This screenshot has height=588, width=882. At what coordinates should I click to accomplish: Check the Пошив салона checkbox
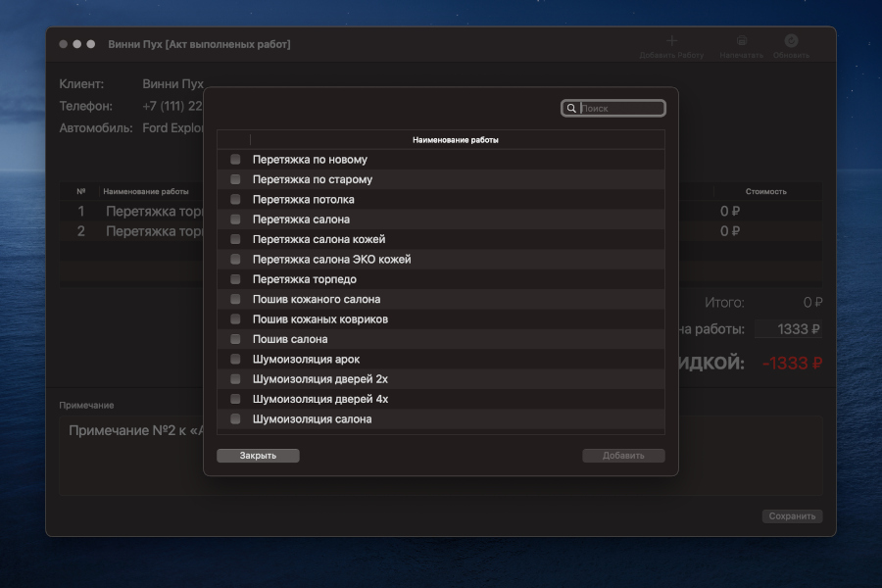tap(235, 339)
